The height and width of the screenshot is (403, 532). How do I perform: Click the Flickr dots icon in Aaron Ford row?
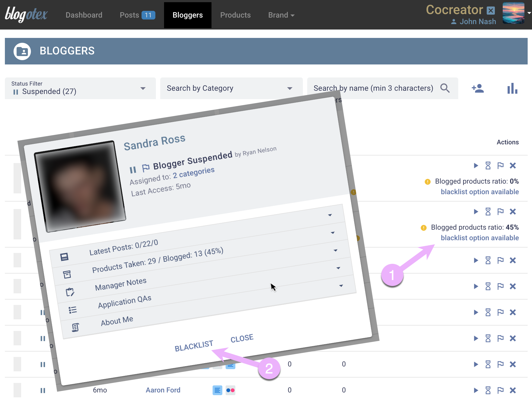tap(230, 390)
